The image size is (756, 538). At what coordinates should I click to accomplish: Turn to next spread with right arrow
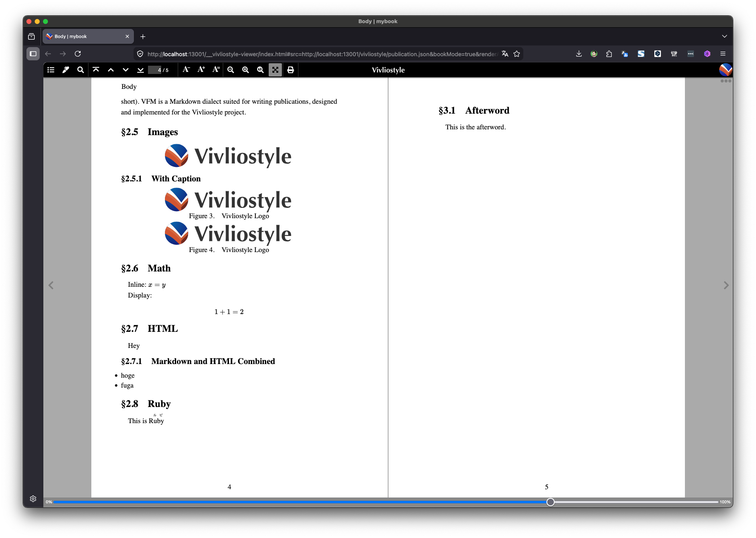[x=726, y=285]
